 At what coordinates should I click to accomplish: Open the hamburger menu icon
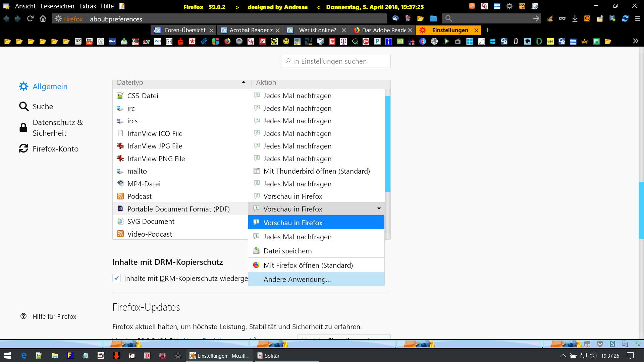(637, 19)
